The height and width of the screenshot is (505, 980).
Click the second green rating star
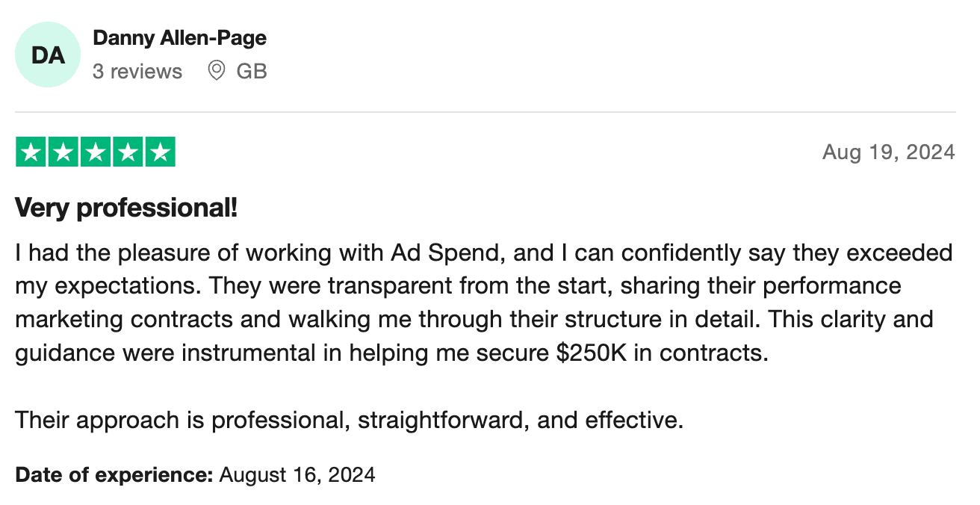(63, 152)
